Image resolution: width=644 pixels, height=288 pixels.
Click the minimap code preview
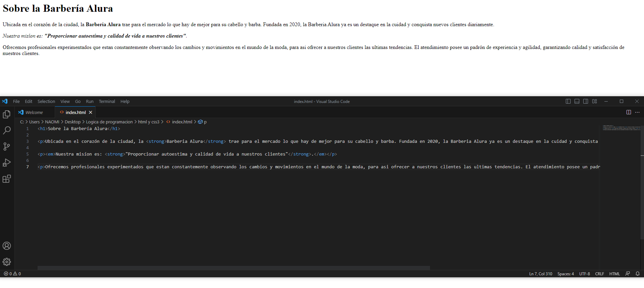pos(622,128)
